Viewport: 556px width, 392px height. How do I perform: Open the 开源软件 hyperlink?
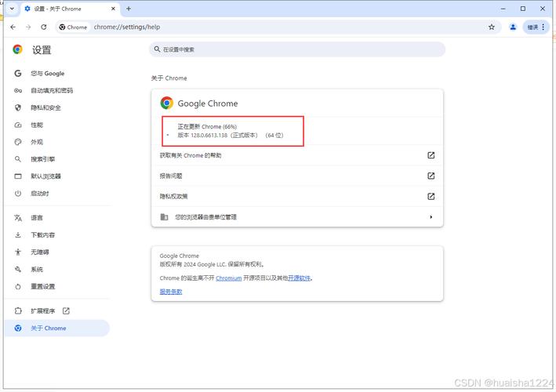click(x=299, y=278)
